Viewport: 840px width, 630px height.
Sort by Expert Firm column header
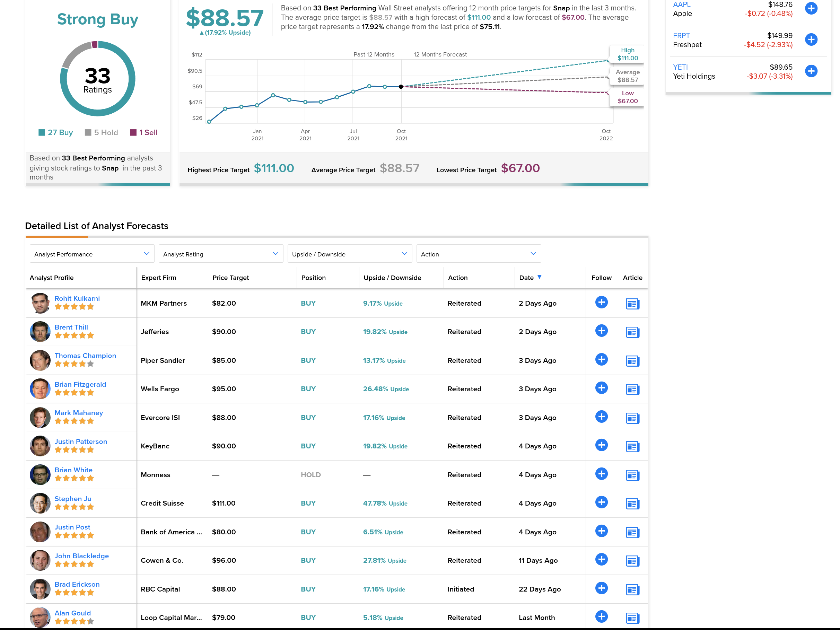(158, 278)
